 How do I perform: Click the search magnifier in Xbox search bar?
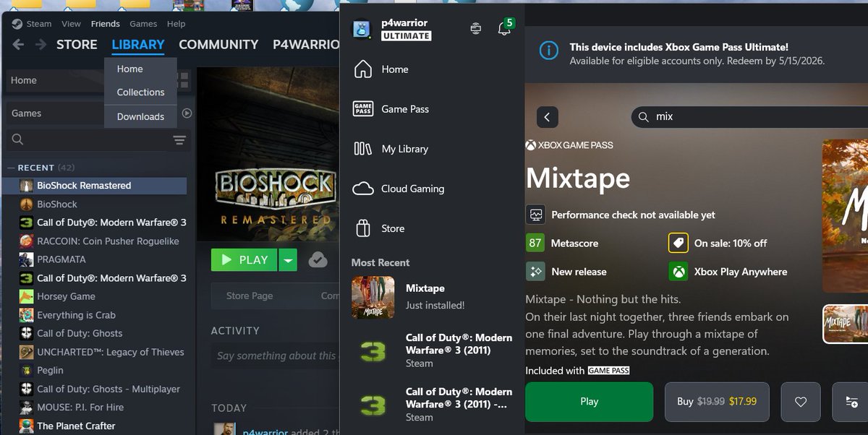coord(642,116)
